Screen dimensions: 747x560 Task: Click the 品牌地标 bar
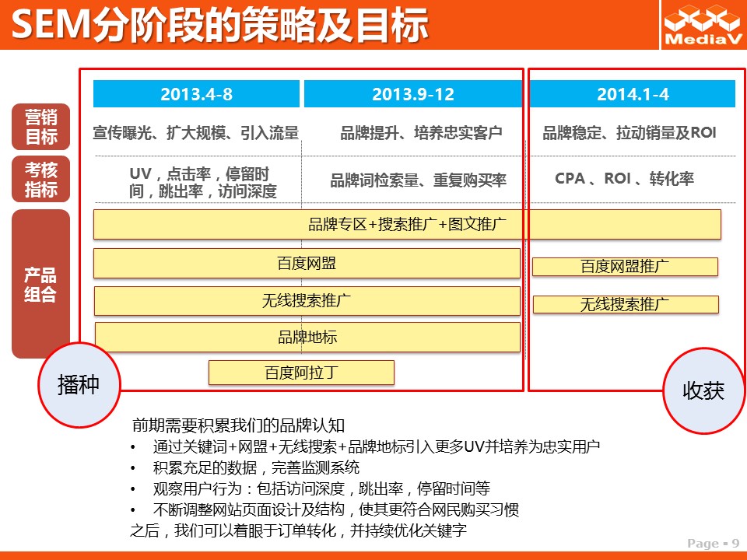click(x=307, y=338)
